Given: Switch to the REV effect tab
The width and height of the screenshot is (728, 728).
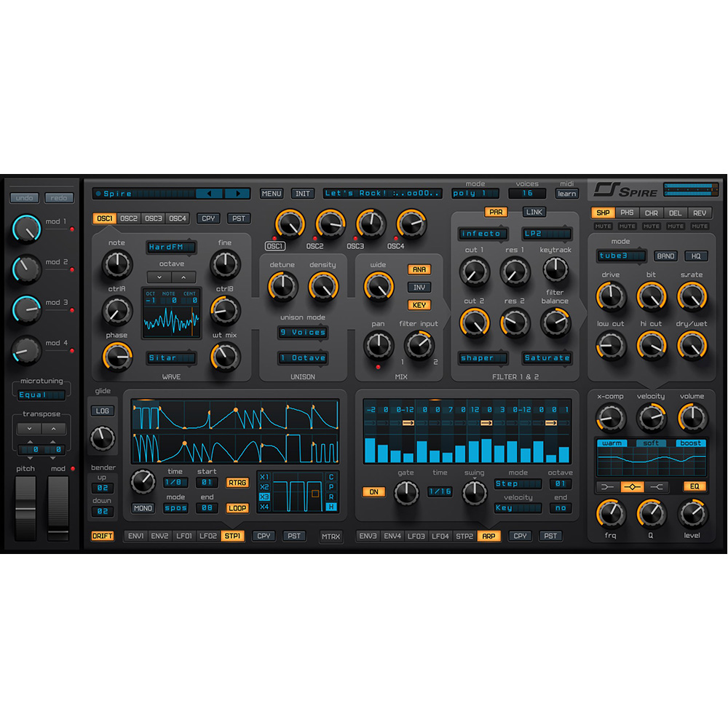Looking at the screenshot, I should point(700,213).
